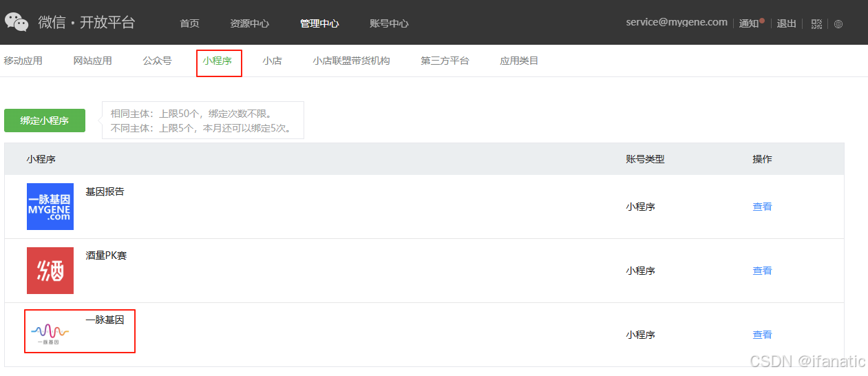Click 查看 for 一脉基因 row
Image resolution: width=868 pixels, height=376 pixels.
762,335
